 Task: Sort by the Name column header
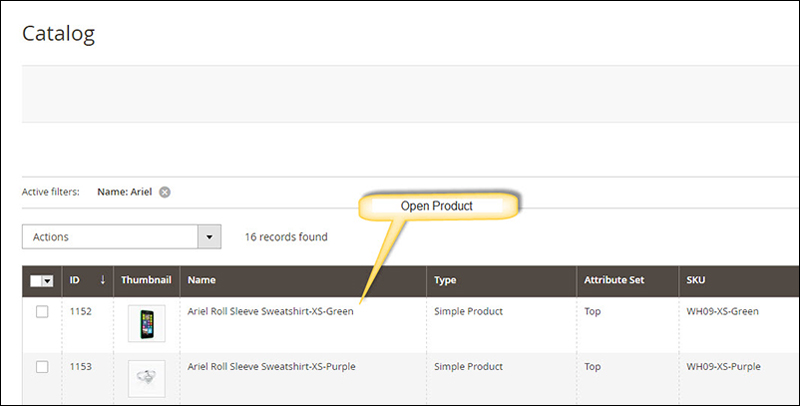tap(202, 280)
